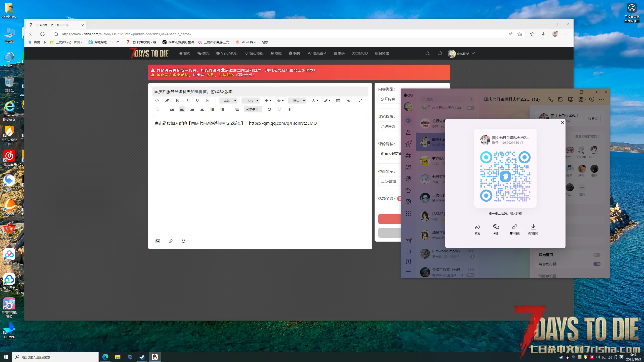Go to the 攻略 guides menu item
Image resolution: width=644 pixels, height=362 pixels.
pos(276,53)
